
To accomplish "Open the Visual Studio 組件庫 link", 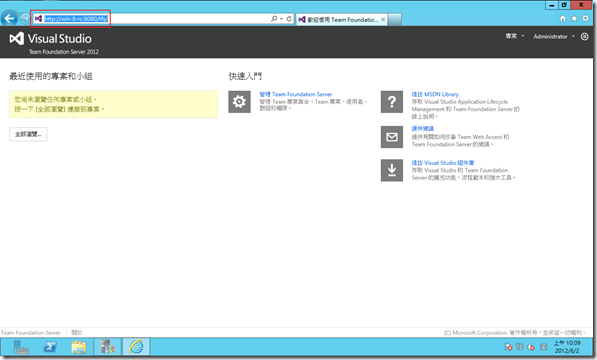I will tap(442, 162).
